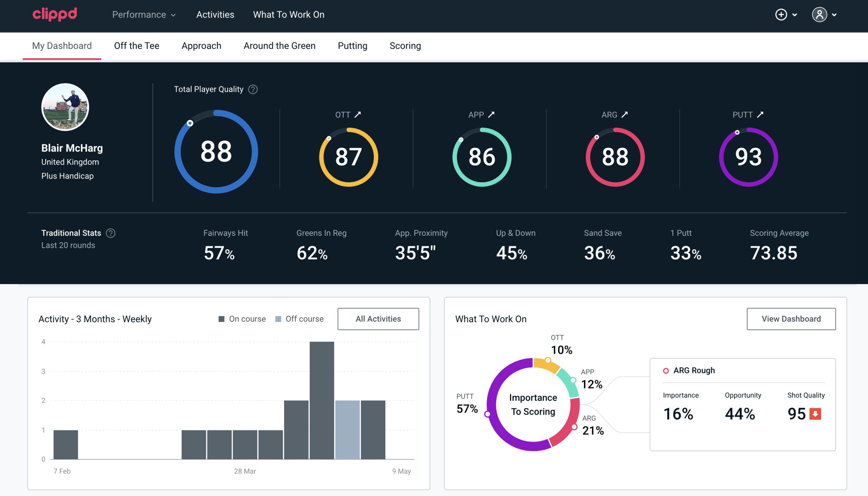Switch to the Putting tab

point(352,46)
